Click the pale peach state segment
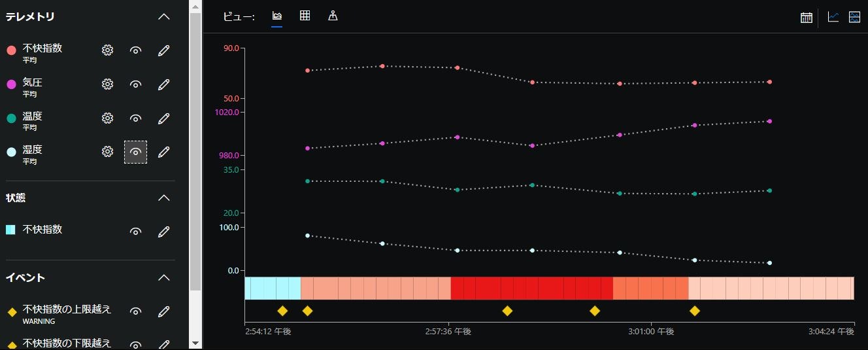The image size is (868, 350). [x=771, y=288]
